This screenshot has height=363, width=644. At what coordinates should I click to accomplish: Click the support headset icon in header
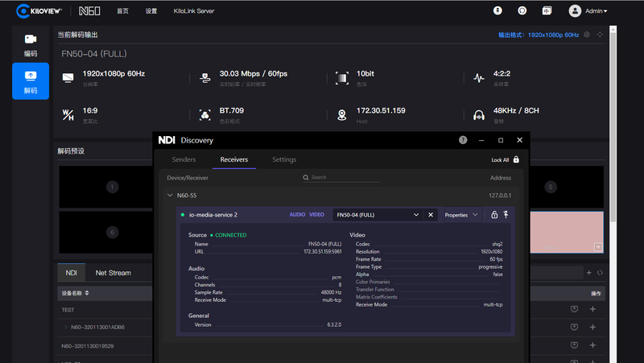pos(522,10)
